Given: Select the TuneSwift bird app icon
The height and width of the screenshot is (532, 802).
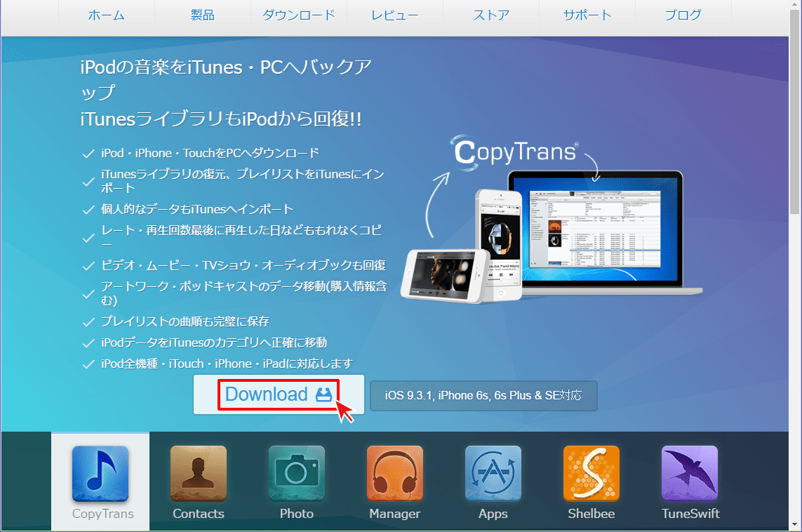Looking at the screenshot, I should 689,474.
